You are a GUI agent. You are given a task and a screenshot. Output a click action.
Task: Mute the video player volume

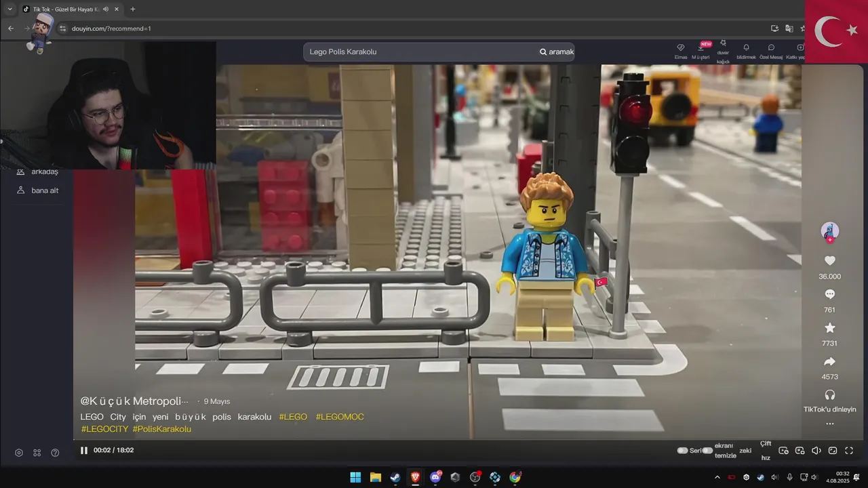click(x=816, y=450)
